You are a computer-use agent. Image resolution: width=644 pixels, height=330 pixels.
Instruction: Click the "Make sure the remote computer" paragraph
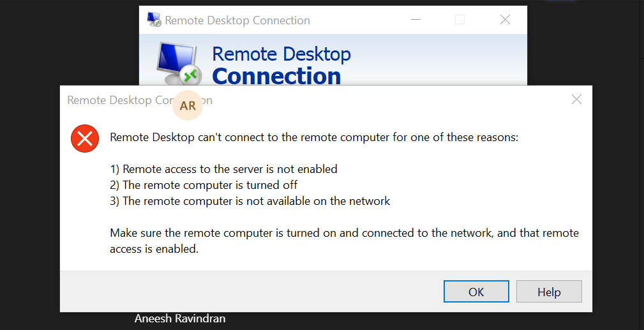coord(344,241)
